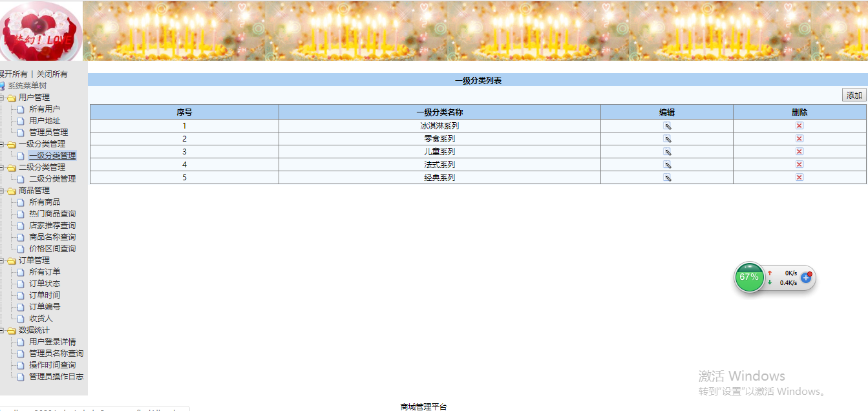This screenshot has width=868, height=411.
Task: Delete the 法式系列 row with red X
Action: [x=799, y=164]
